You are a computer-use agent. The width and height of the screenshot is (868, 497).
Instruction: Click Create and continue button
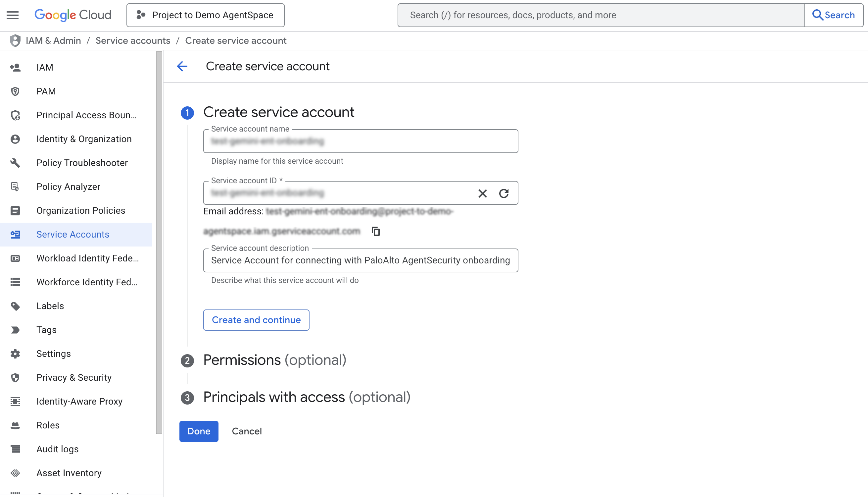click(256, 320)
